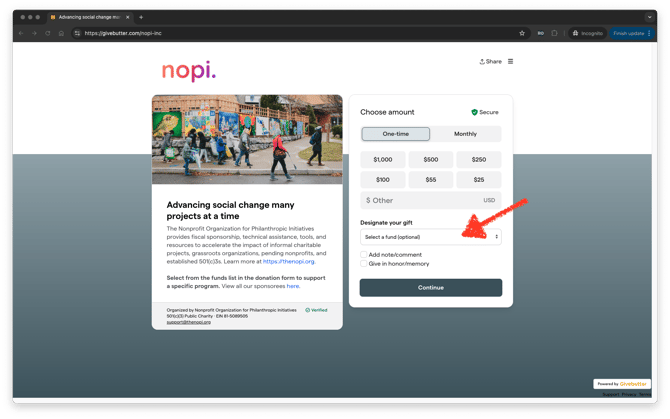Image resolution: width=670 pixels, height=419 pixels.
Task: Switch to Monthly donation tab
Action: pos(465,134)
